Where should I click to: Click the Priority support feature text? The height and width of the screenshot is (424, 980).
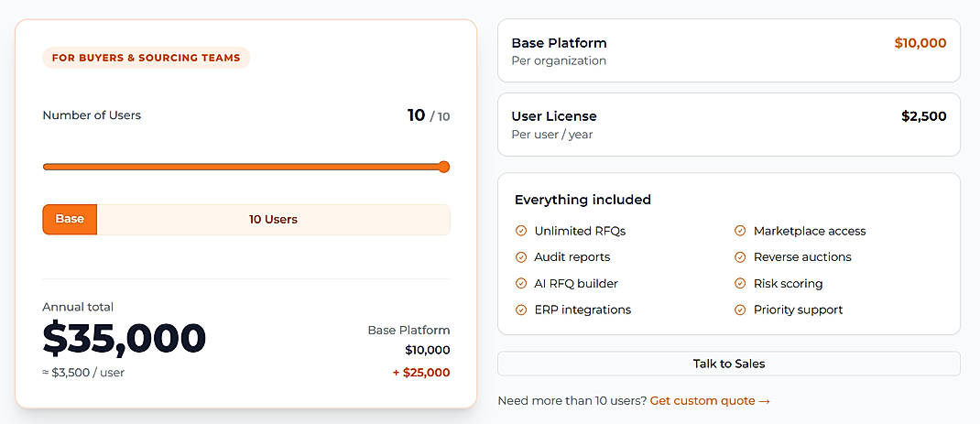pos(798,310)
